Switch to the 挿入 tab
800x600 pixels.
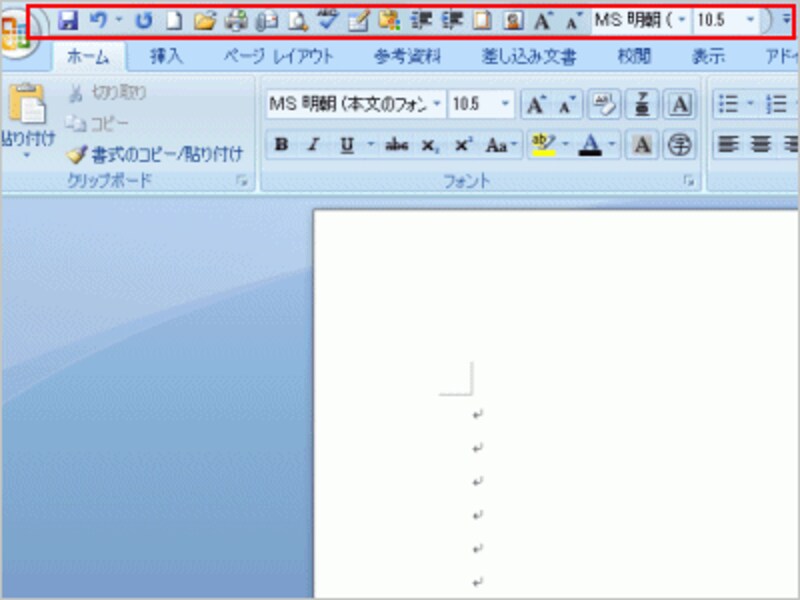click(166, 56)
